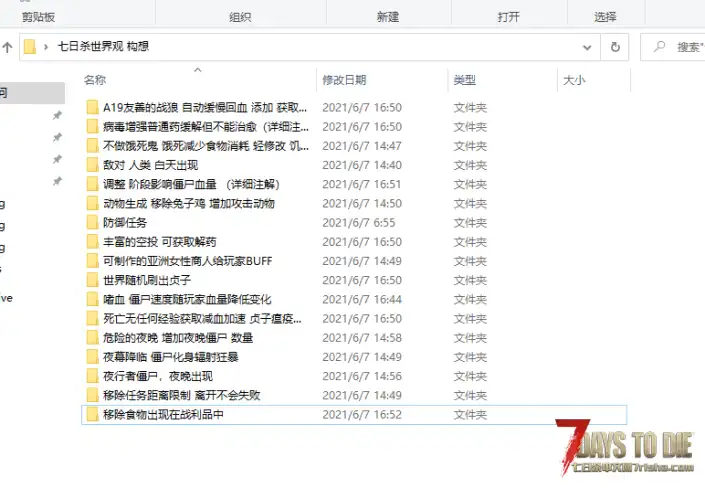The image size is (705, 488).
Task: Click folder icon for 世界随机刷出贞子
Action: click(x=92, y=280)
